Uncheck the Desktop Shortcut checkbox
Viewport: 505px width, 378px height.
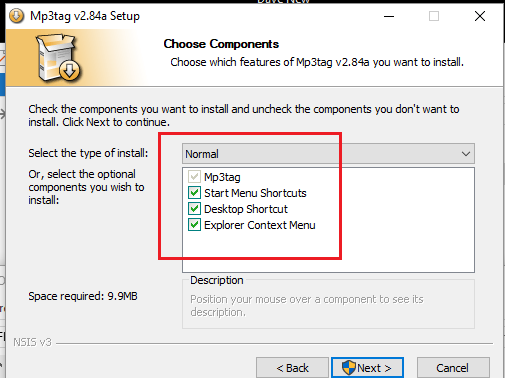click(194, 209)
